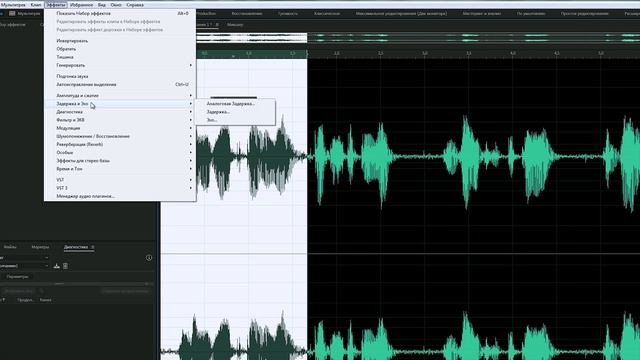This screenshot has height=360, width=640.
Task: Choose Эхо... in submenu
Action: coord(236,120)
